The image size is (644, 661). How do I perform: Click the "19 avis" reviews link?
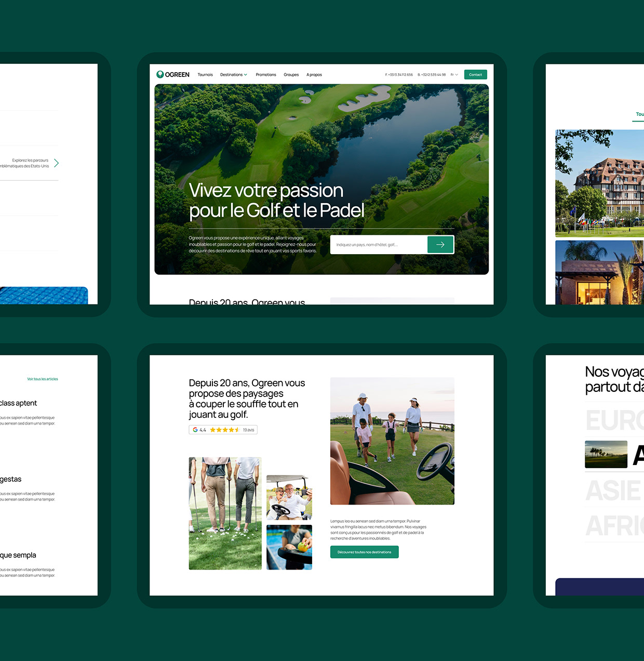click(248, 430)
